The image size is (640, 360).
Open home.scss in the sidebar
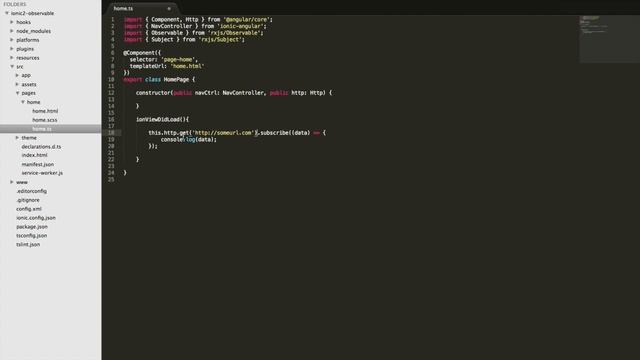(x=44, y=120)
